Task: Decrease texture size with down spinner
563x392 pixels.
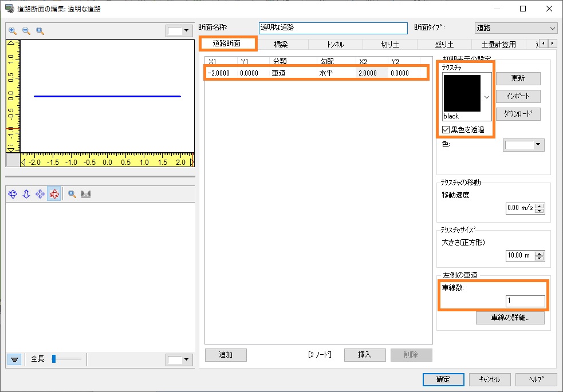Action: (540, 258)
